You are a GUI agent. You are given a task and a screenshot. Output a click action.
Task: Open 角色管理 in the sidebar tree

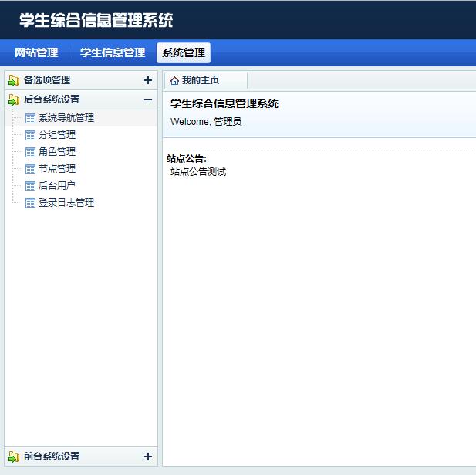click(57, 152)
